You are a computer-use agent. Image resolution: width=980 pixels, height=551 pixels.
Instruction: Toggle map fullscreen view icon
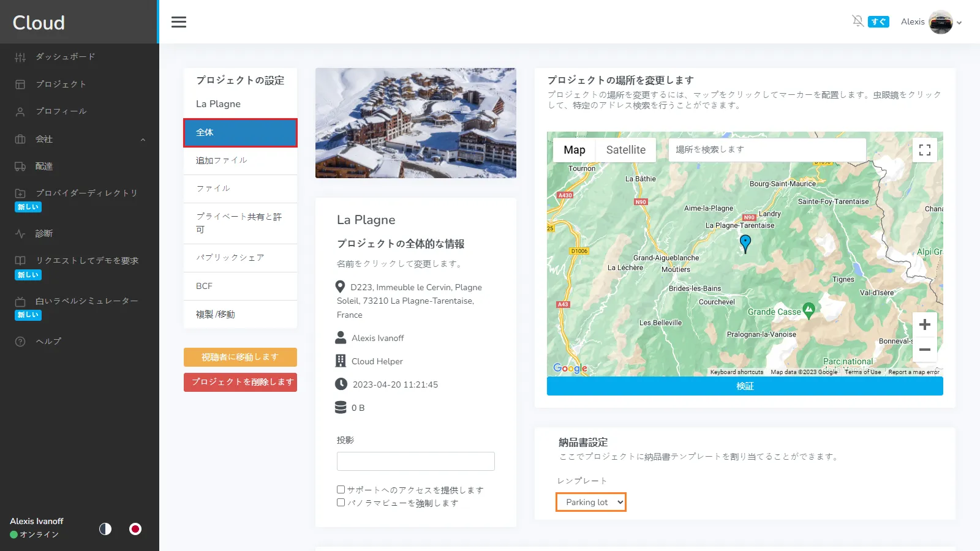tap(924, 150)
